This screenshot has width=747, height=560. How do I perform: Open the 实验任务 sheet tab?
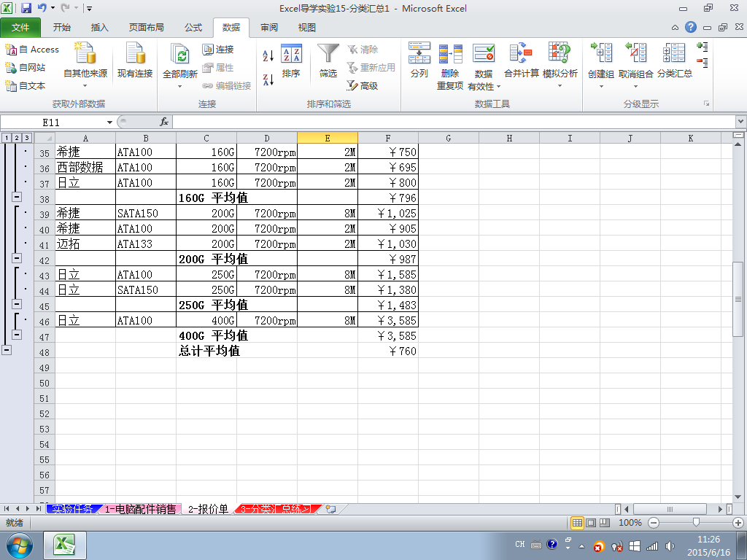72,509
